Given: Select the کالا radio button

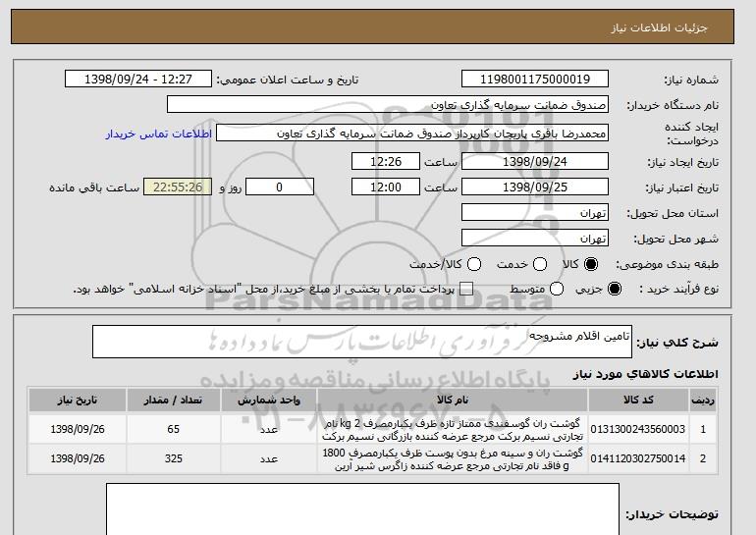Looking at the screenshot, I should tap(591, 264).
